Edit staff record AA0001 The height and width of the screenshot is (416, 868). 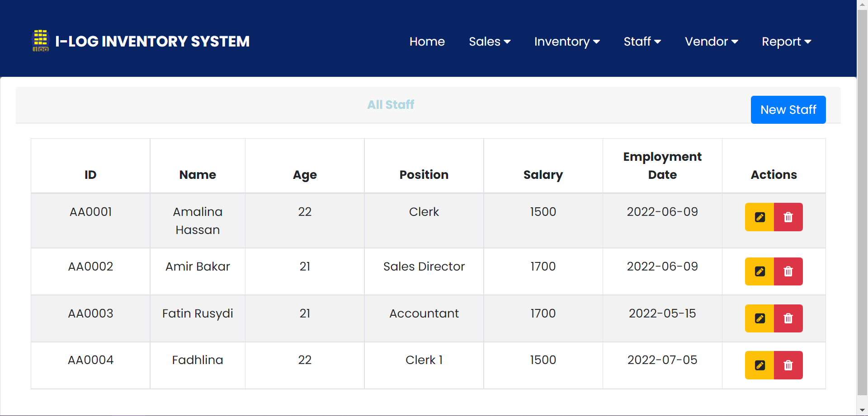coord(759,217)
